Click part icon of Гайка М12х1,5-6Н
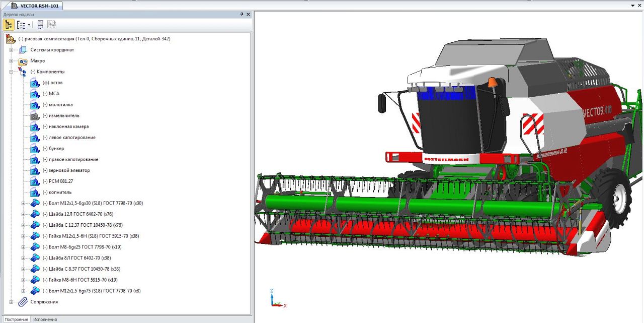The height and width of the screenshot is (323, 644). click(x=35, y=236)
